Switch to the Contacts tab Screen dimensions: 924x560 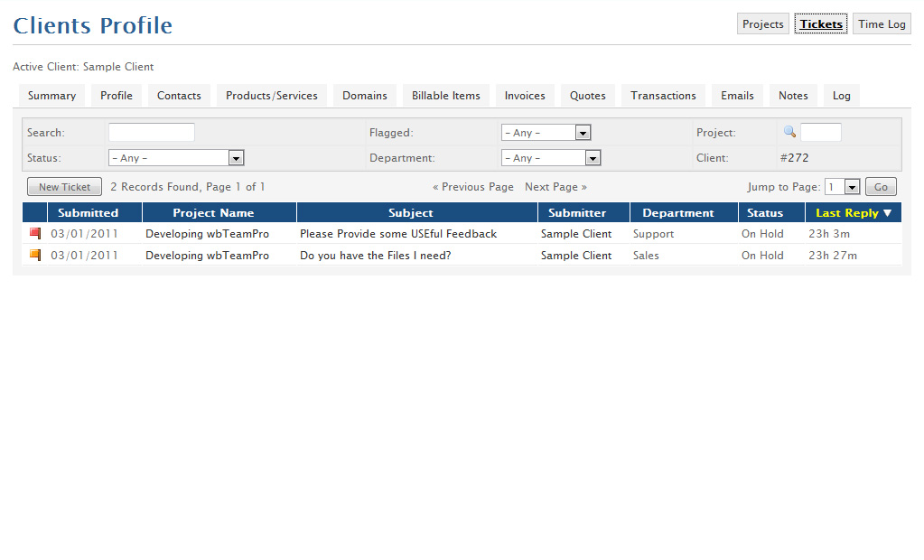(178, 95)
